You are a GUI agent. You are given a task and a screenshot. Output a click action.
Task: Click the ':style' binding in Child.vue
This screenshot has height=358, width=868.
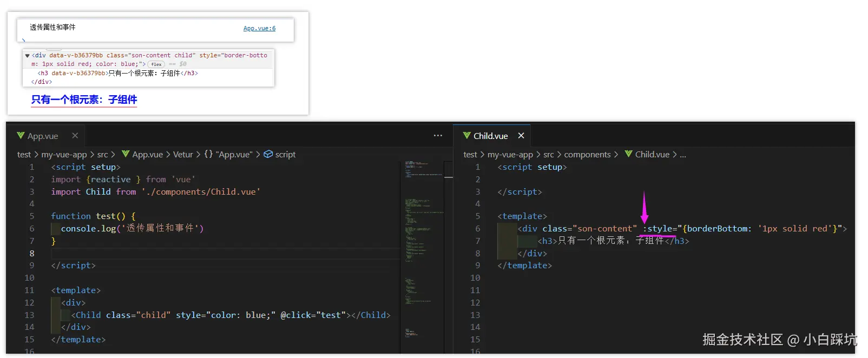pyautogui.click(x=657, y=229)
